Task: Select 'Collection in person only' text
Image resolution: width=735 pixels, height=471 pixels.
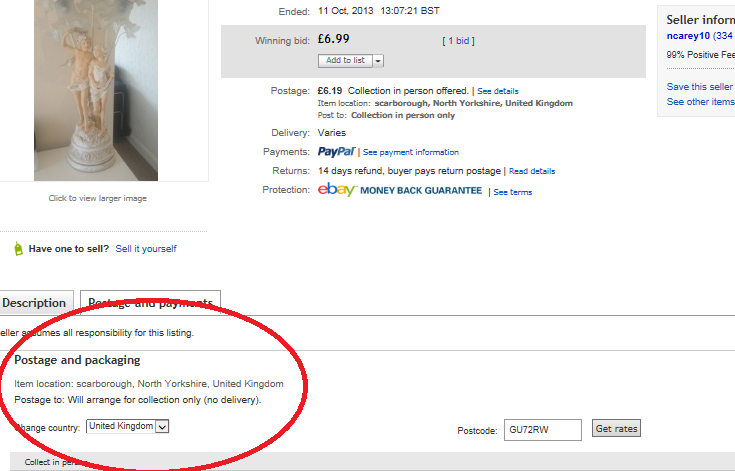Action: tap(403, 115)
